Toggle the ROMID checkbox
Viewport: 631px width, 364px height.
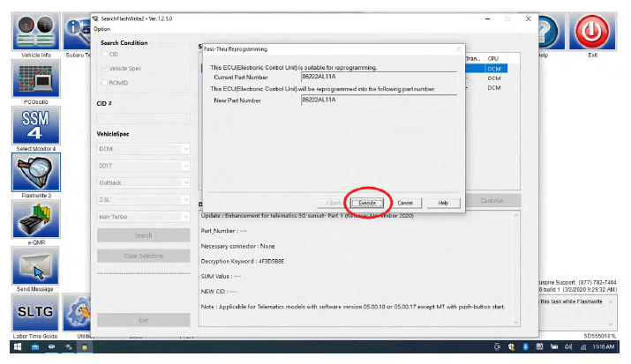tap(105, 82)
